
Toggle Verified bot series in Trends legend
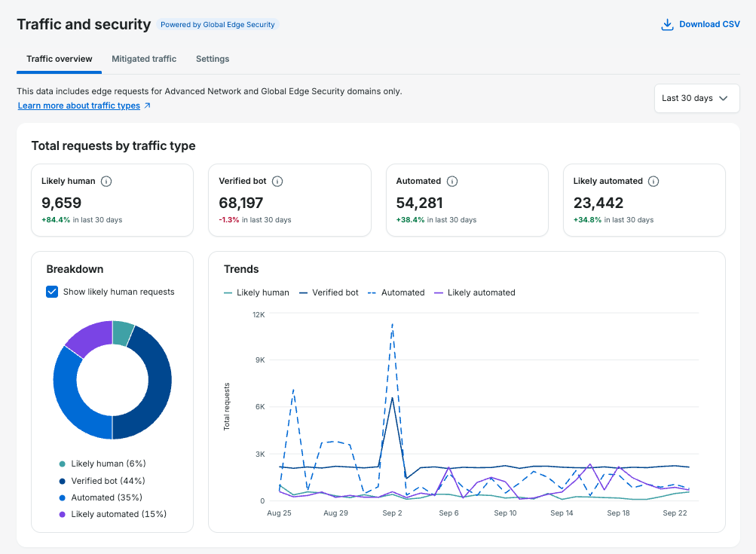point(329,292)
